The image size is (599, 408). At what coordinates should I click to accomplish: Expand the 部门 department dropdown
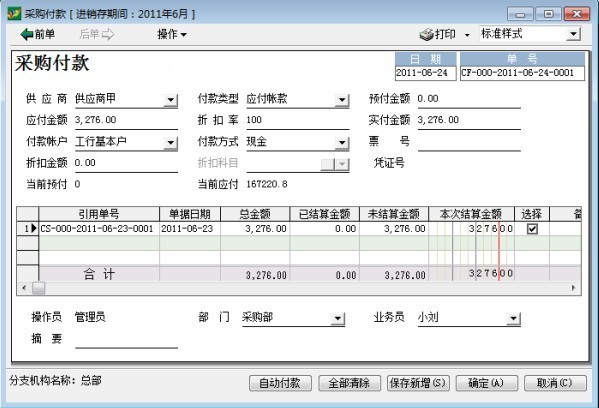pyautogui.click(x=338, y=318)
